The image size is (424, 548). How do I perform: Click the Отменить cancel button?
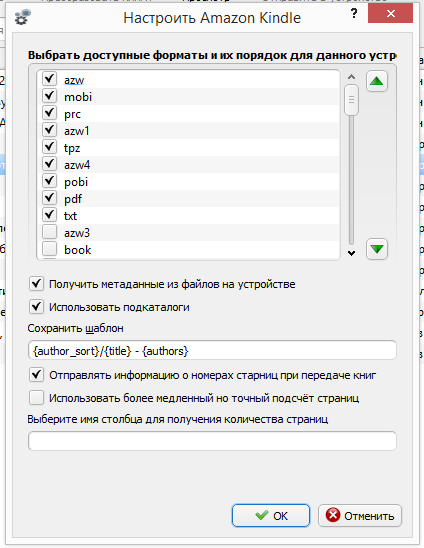tap(360, 515)
